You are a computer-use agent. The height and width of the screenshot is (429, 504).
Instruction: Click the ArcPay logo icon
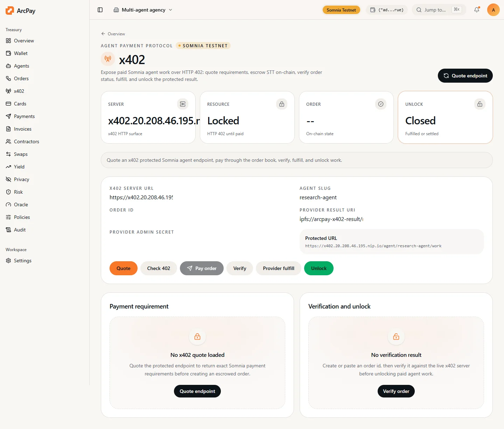click(x=10, y=11)
